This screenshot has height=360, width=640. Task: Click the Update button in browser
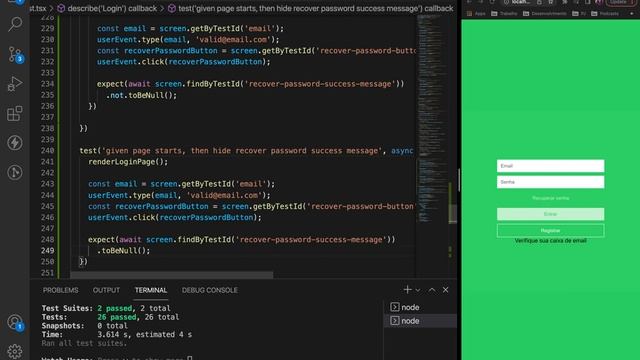click(620, 2)
